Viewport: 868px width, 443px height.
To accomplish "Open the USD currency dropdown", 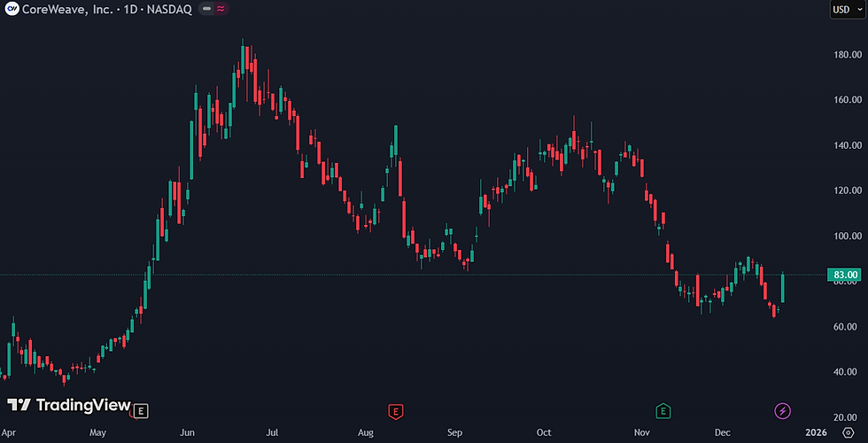I will coord(849,10).
